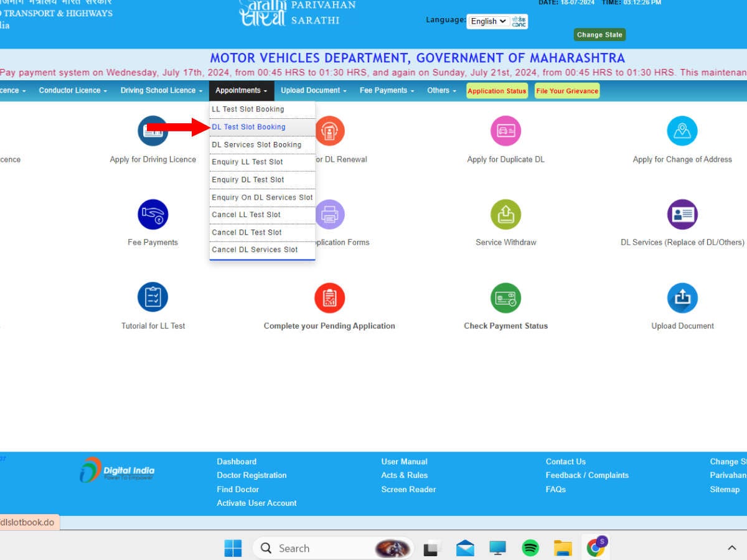Expand the Conductor Licence menu
This screenshot has height=560, width=747.
[x=73, y=91]
